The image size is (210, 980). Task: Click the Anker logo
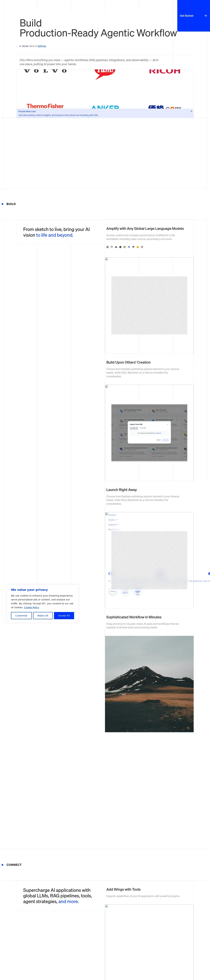pos(105,107)
